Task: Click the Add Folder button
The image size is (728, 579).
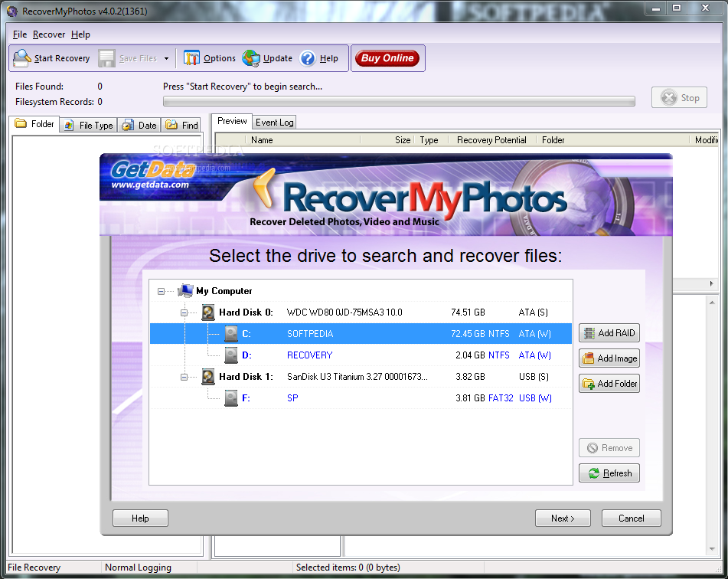Action: 609,384
